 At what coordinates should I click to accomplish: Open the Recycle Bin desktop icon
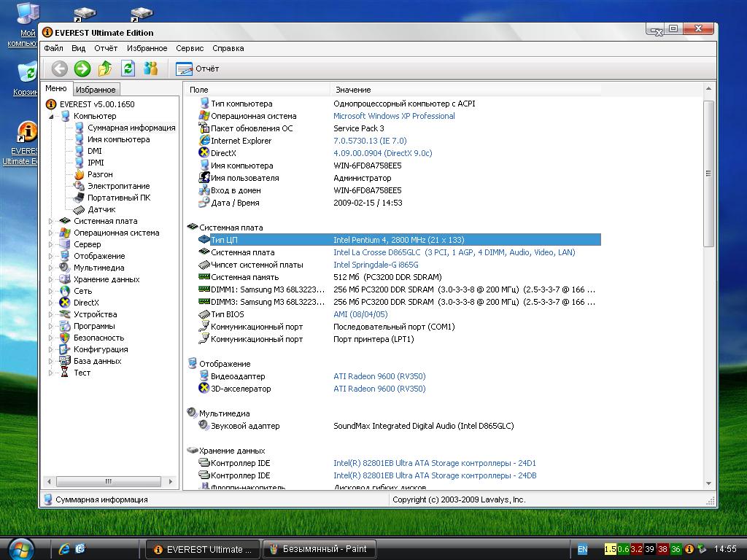(x=27, y=77)
